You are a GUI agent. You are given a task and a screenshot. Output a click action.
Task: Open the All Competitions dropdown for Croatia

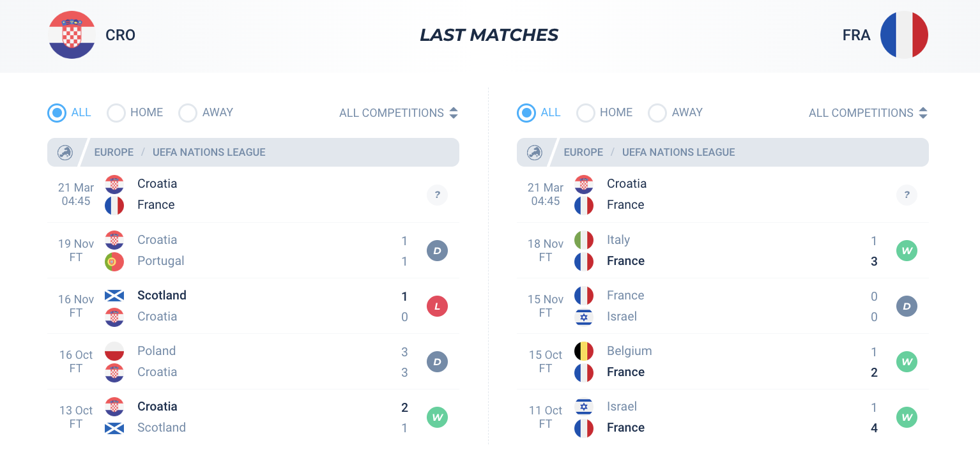(x=399, y=113)
